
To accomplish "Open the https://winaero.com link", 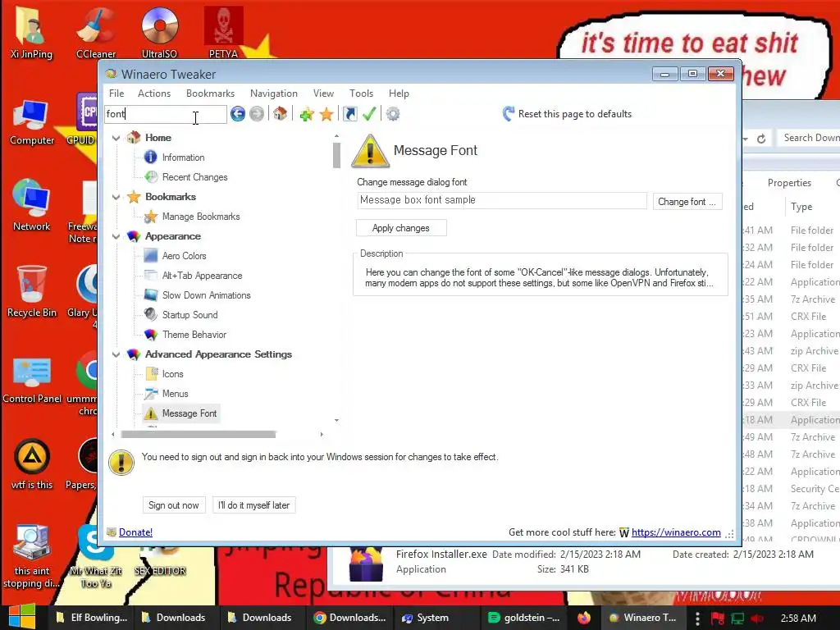I will [x=676, y=532].
